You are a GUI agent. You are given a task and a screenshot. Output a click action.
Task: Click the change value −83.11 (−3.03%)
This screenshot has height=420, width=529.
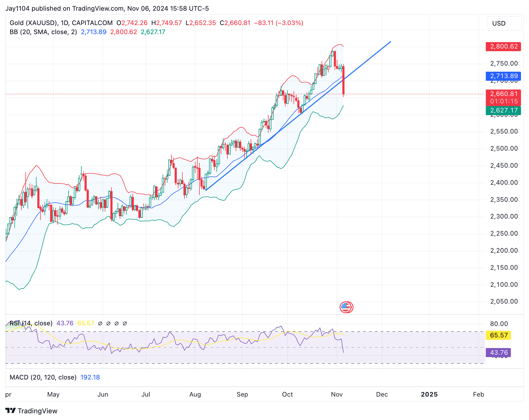point(279,23)
